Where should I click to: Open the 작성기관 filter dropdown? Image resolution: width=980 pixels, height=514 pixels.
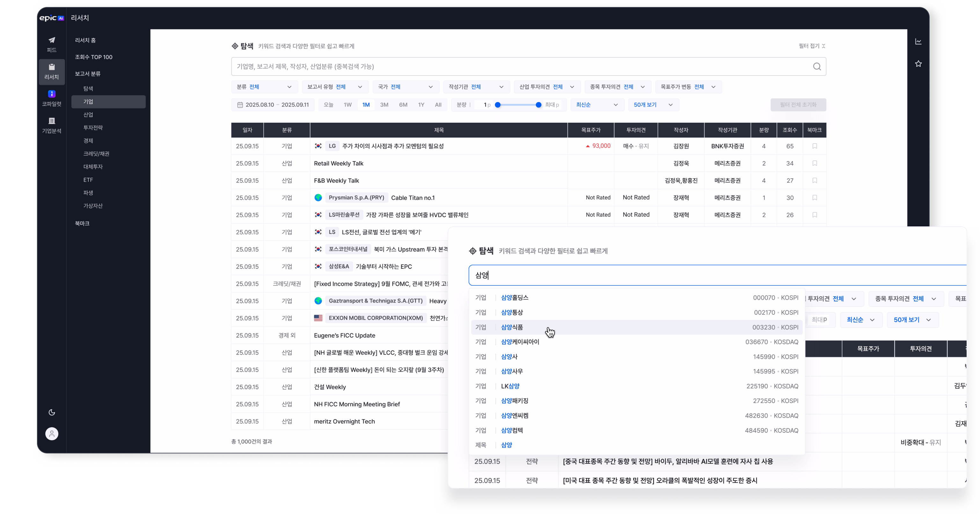(x=476, y=87)
